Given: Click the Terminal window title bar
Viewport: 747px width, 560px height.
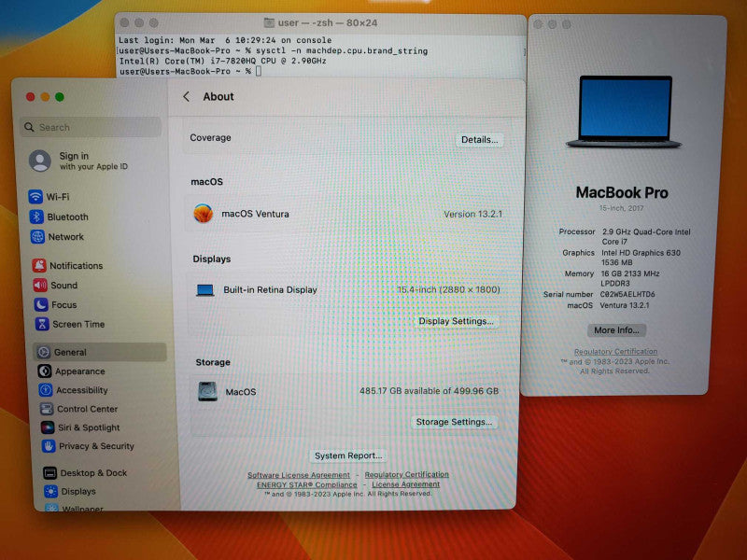Looking at the screenshot, I should coord(320,22).
